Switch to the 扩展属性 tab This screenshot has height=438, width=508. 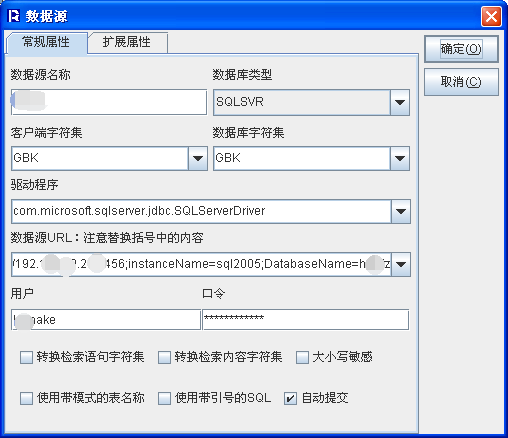coord(127,42)
